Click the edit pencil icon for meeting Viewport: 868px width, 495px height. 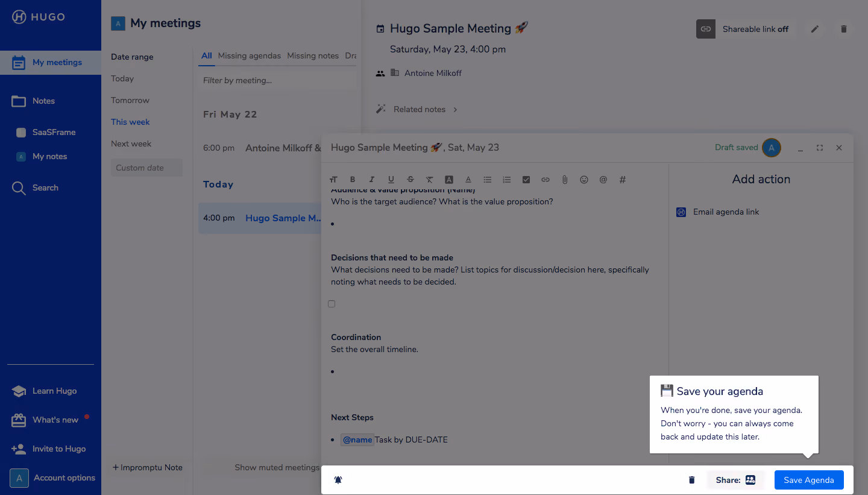point(815,29)
